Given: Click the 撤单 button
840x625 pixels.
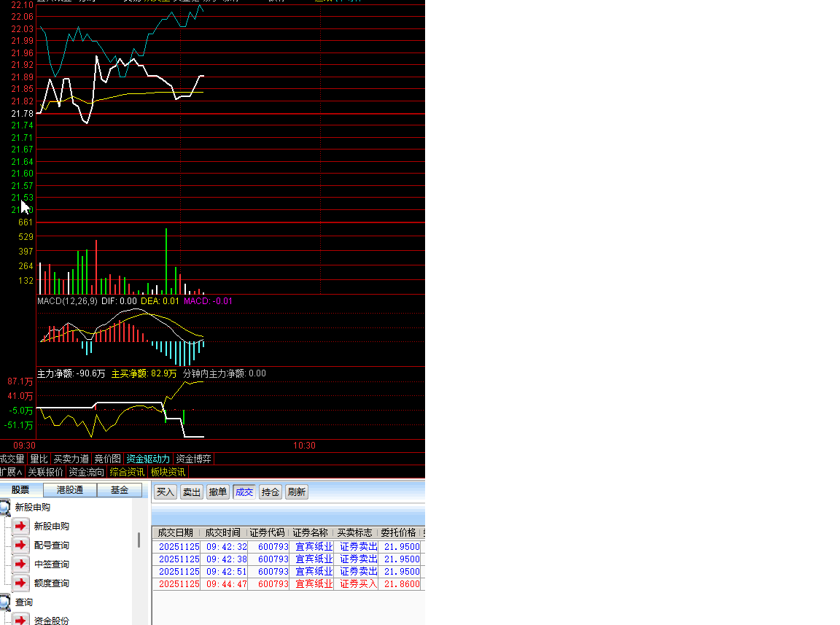Looking at the screenshot, I should click(217, 492).
